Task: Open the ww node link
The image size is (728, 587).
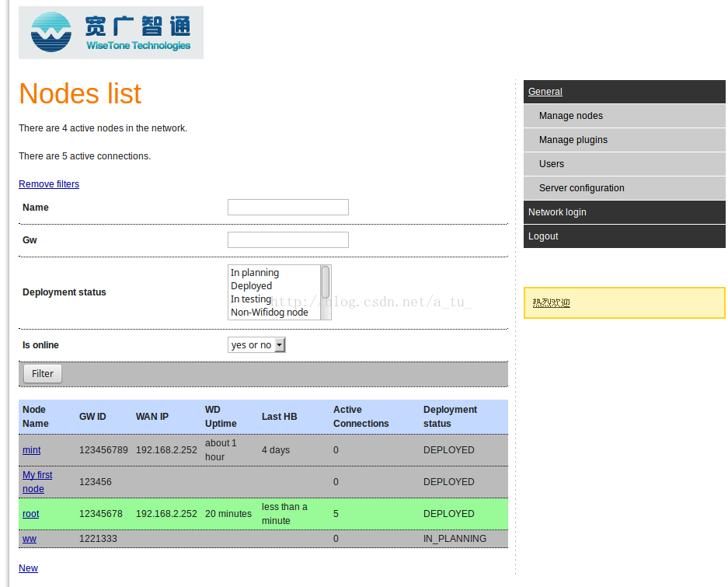Action: point(30,539)
